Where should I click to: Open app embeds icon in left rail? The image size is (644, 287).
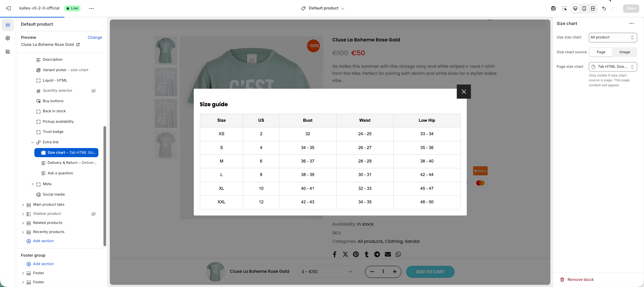click(8, 52)
